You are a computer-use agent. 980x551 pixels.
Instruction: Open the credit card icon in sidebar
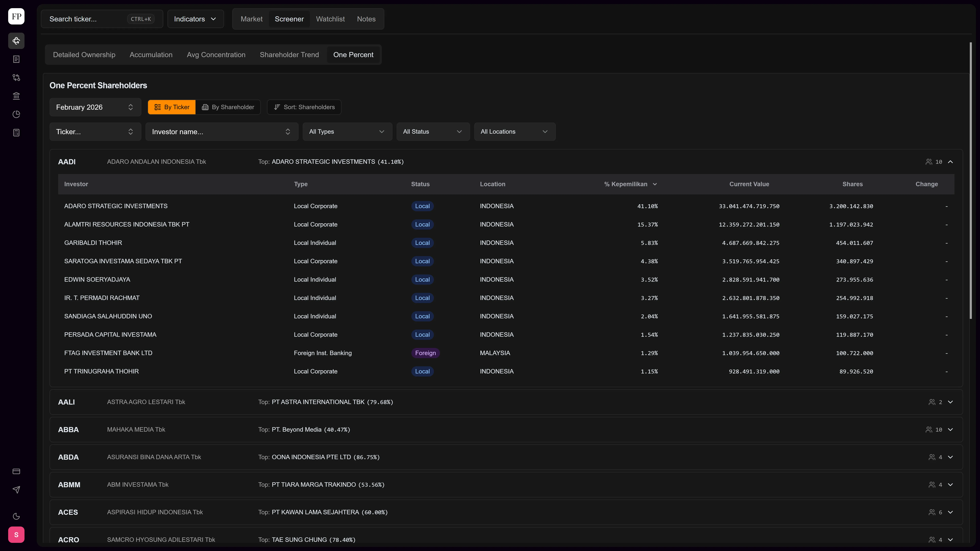click(x=16, y=472)
